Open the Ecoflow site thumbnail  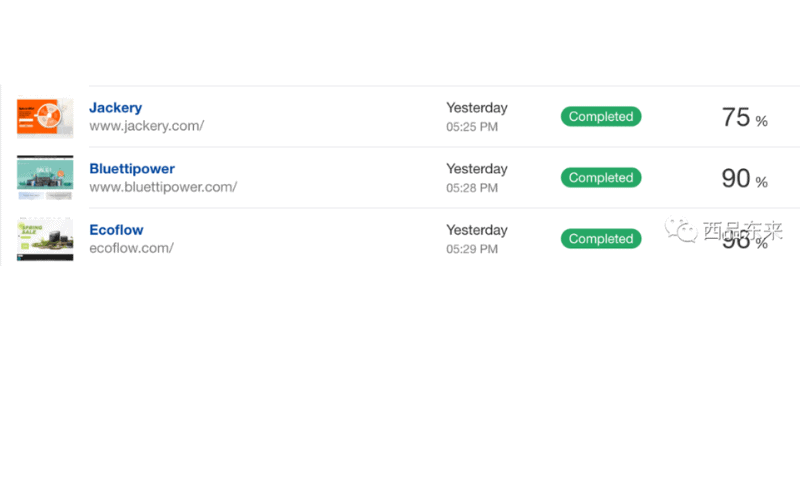pyautogui.click(x=45, y=239)
